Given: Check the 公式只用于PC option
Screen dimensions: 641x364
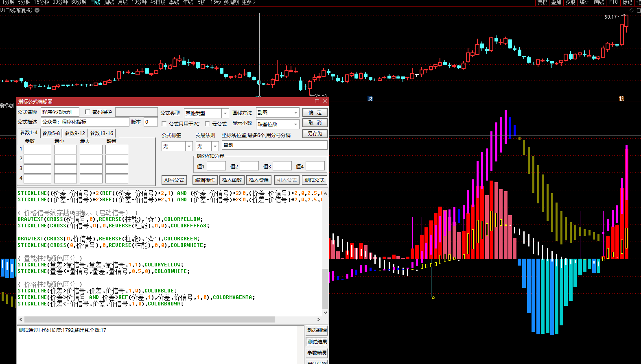Looking at the screenshot, I should tap(164, 124).
